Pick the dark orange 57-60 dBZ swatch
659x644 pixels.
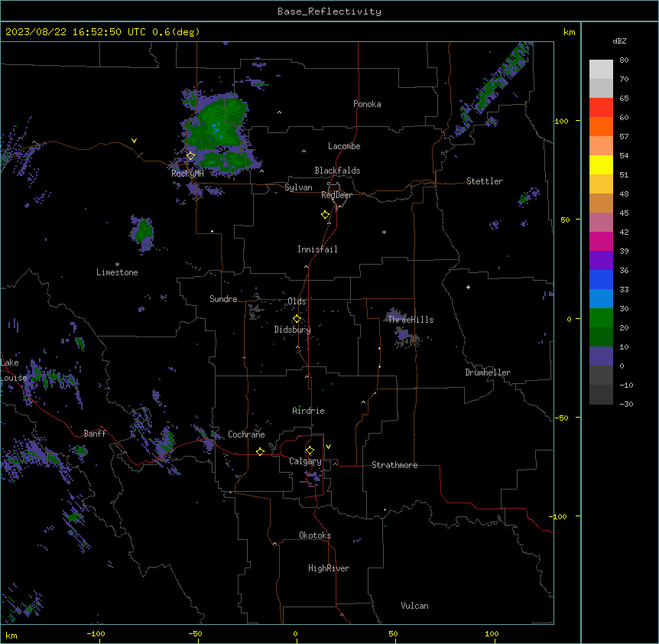601,126
